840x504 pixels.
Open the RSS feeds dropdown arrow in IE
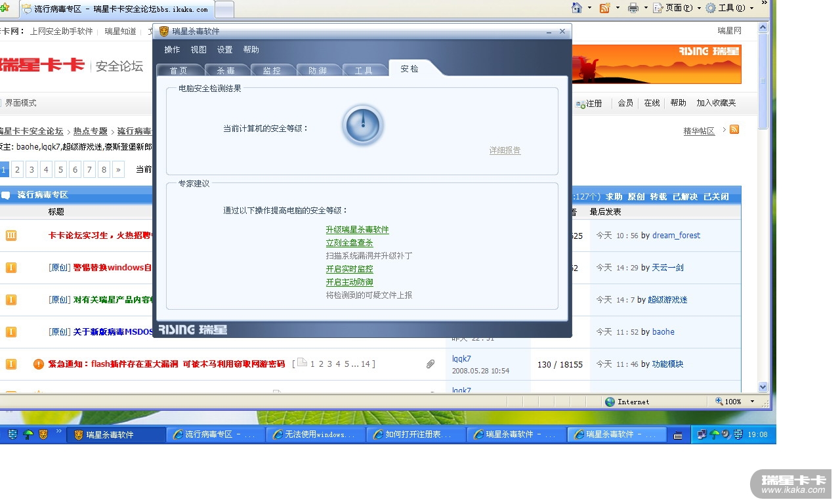(x=618, y=8)
